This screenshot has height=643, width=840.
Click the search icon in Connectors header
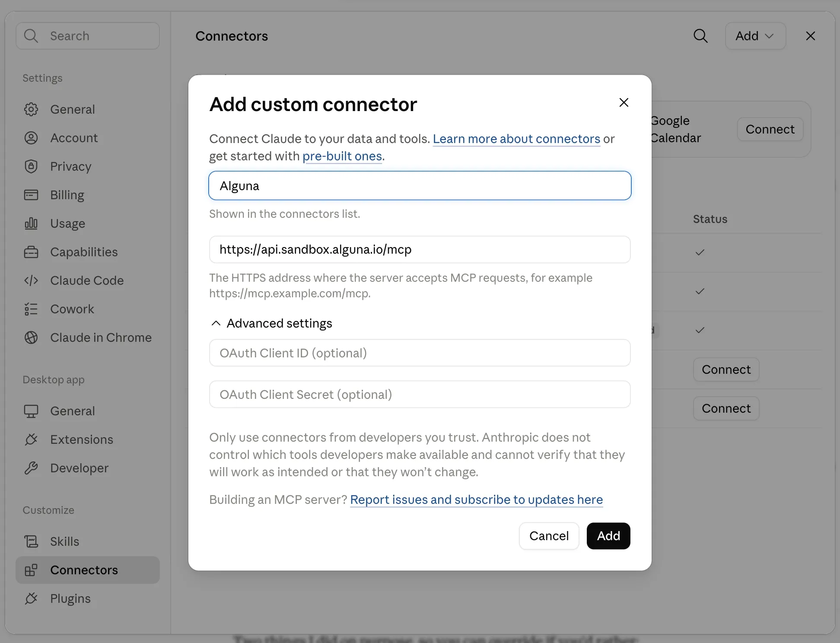(x=700, y=36)
